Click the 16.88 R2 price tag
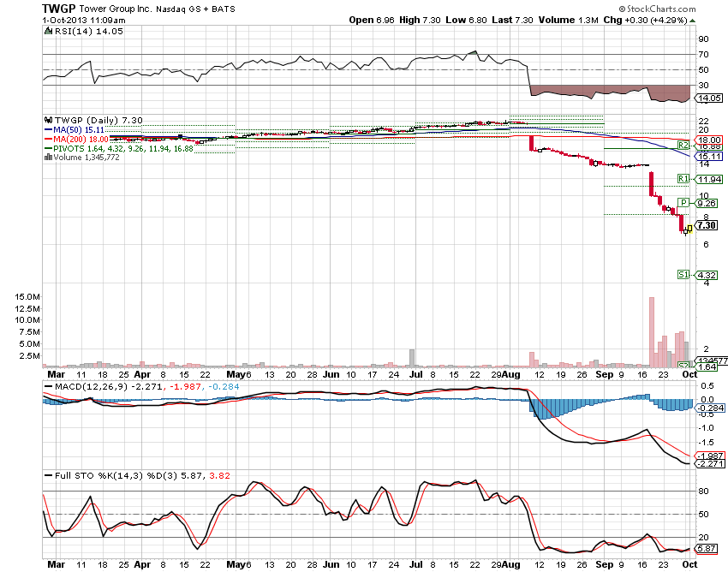The height and width of the screenshot is (572, 728). [708, 146]
